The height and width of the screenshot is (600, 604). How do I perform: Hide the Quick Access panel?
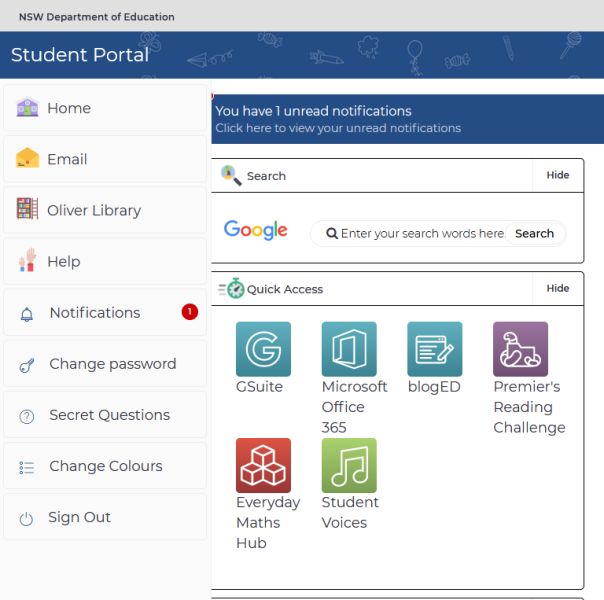(558, 288)
